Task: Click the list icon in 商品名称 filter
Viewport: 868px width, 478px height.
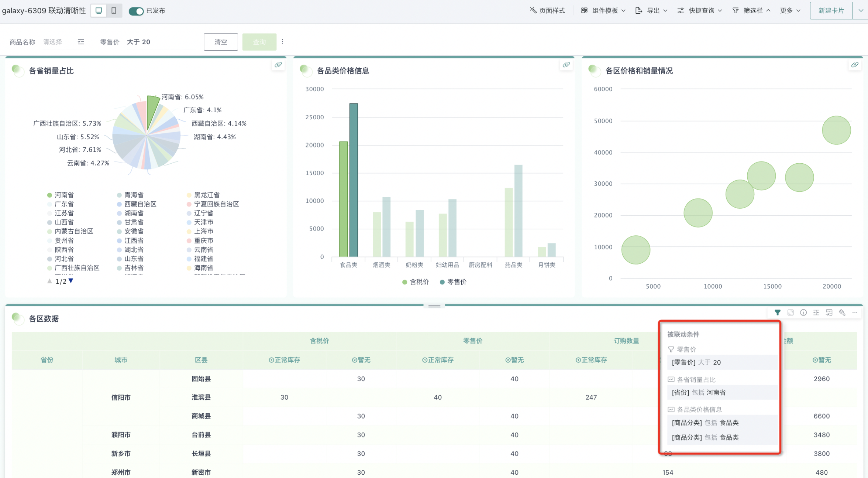Action: pos(81,42)
